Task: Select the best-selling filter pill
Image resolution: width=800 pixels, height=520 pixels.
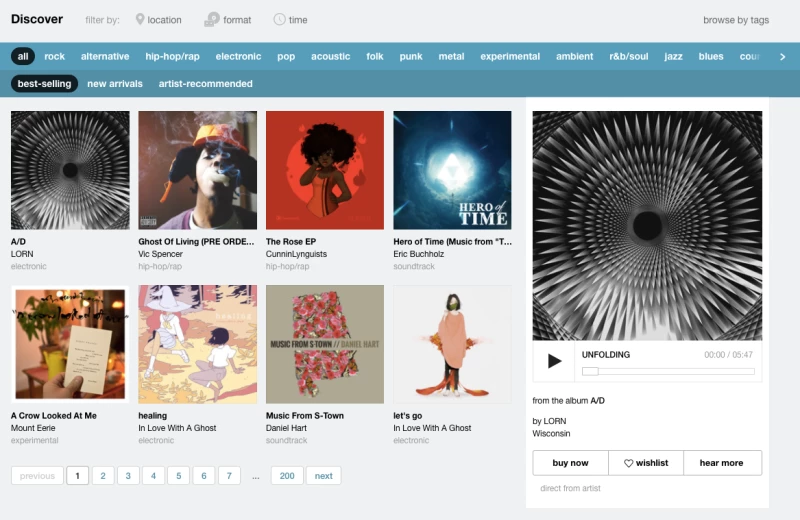Action: 44,84
